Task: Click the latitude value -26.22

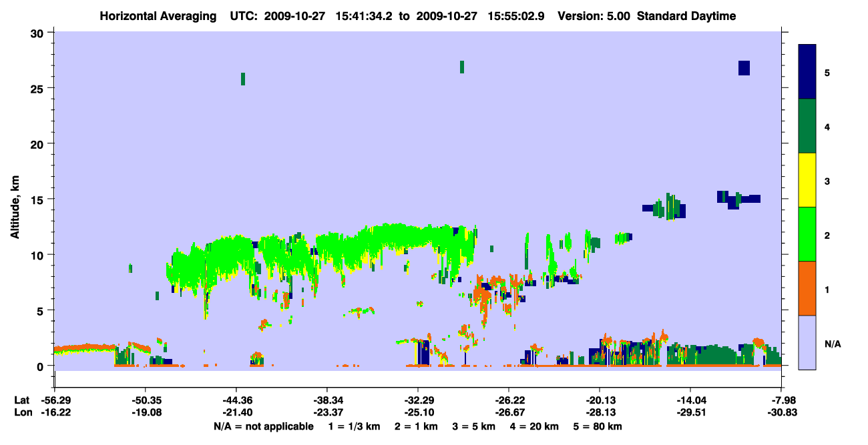Action: [x=508, y=400]
